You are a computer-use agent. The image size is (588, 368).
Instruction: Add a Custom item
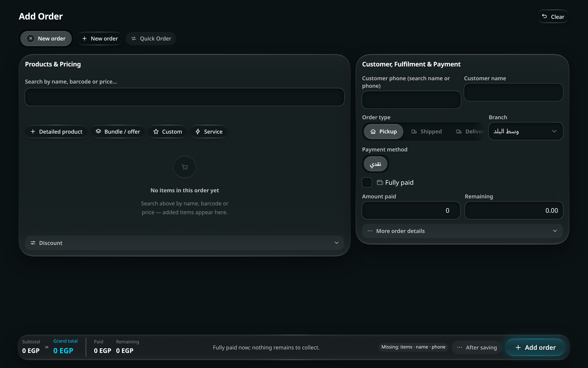pyautogui.click(x=167, y=132)
